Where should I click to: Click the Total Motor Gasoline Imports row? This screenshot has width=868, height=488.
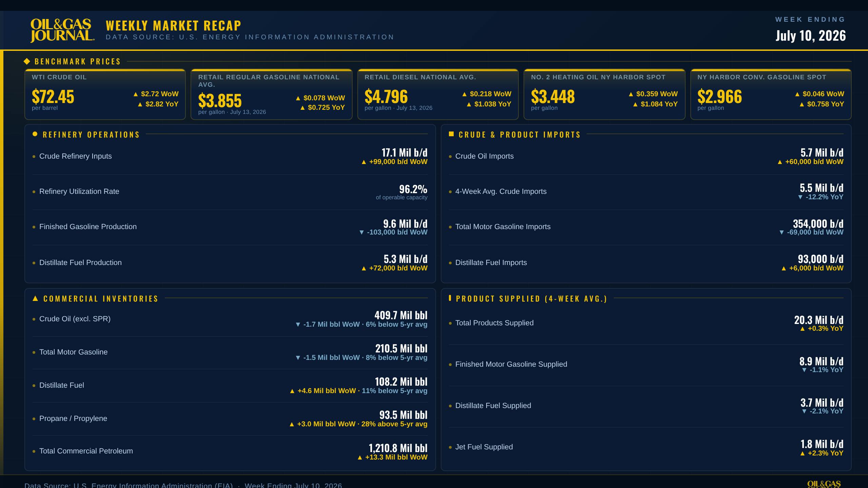(x=646, y=227)
